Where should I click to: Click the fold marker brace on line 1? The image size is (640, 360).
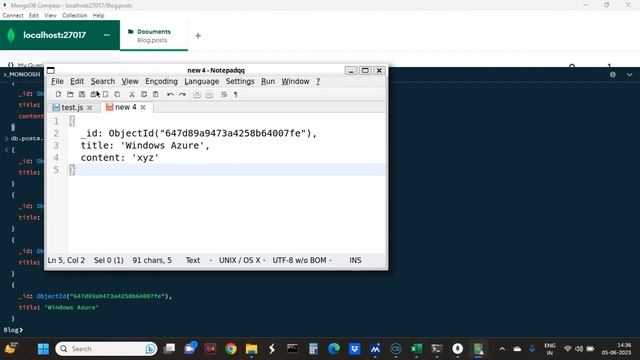point(72,121)
